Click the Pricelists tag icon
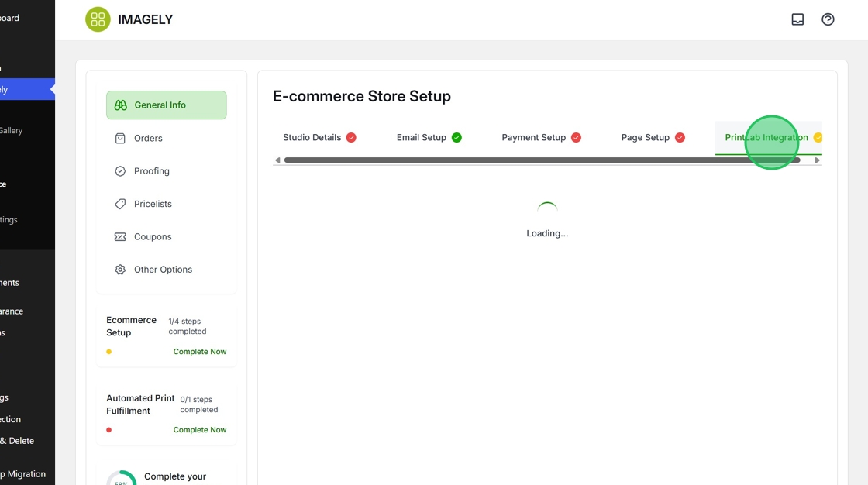Viewport: 868px width, 485px height. click(120, 204)
